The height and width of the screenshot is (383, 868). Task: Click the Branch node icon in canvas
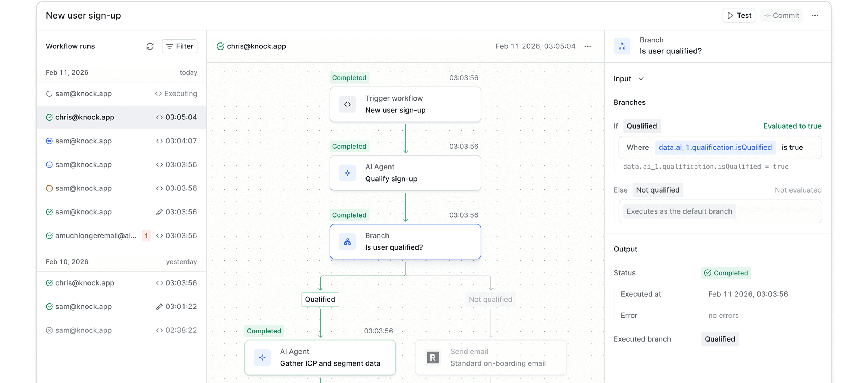pos(347,242)
